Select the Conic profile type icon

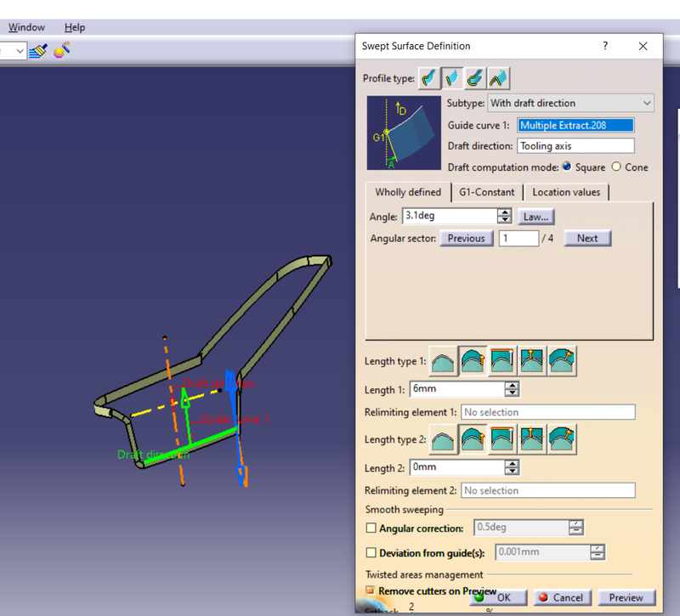tap(498, 77)
